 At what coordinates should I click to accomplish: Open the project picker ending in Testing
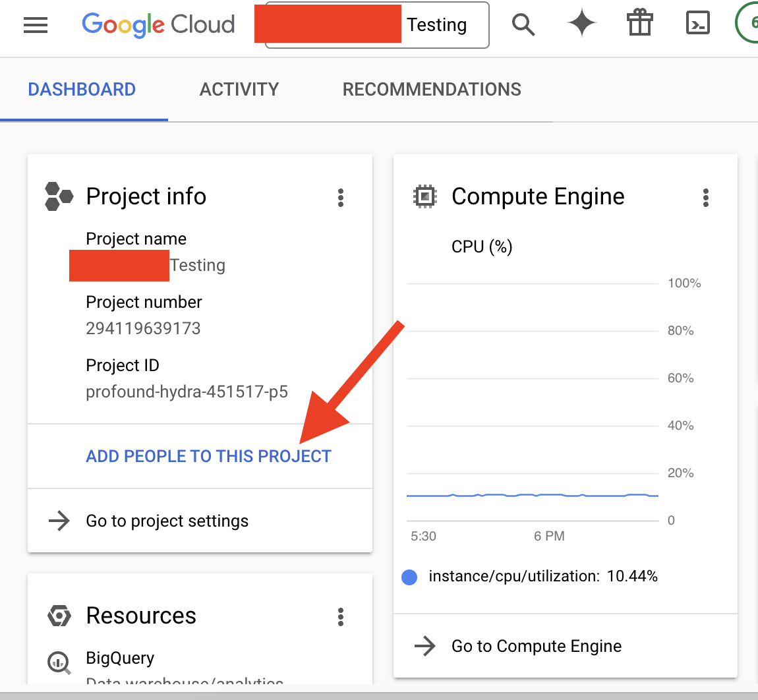point(377,25)
